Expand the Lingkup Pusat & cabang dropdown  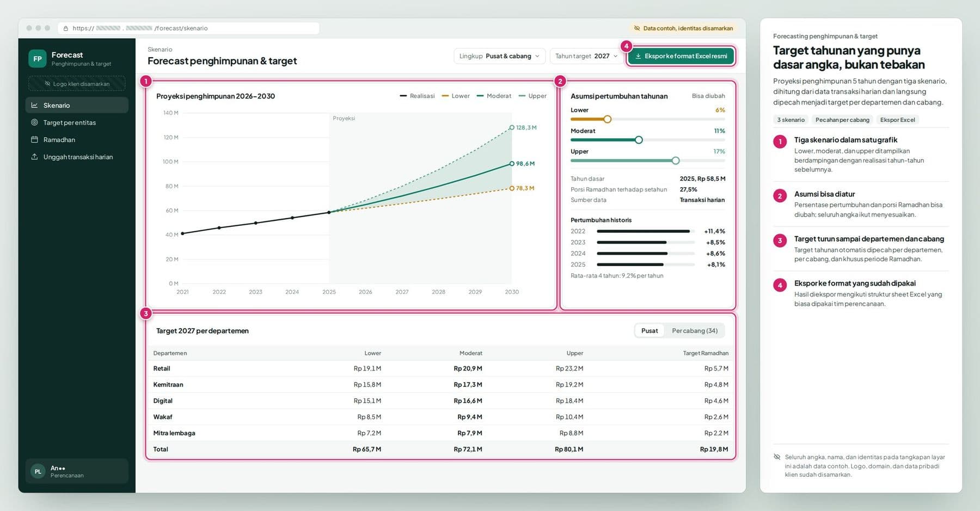tap(499, 56)
